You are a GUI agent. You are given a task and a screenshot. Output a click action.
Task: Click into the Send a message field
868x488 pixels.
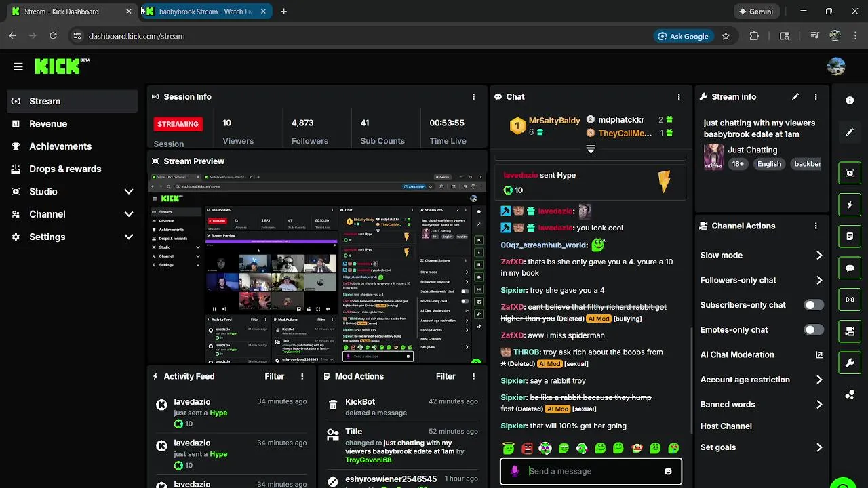coord(591,471)
